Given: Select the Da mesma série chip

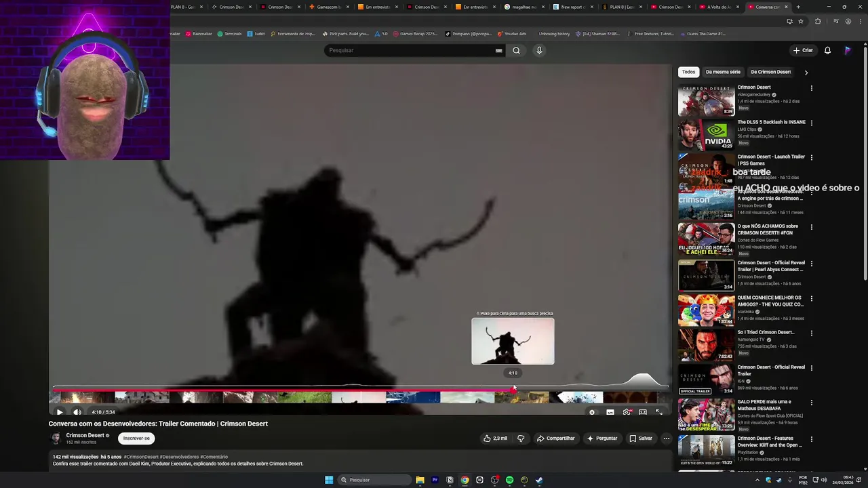Looking at the screenshot, I should [723, 72].
